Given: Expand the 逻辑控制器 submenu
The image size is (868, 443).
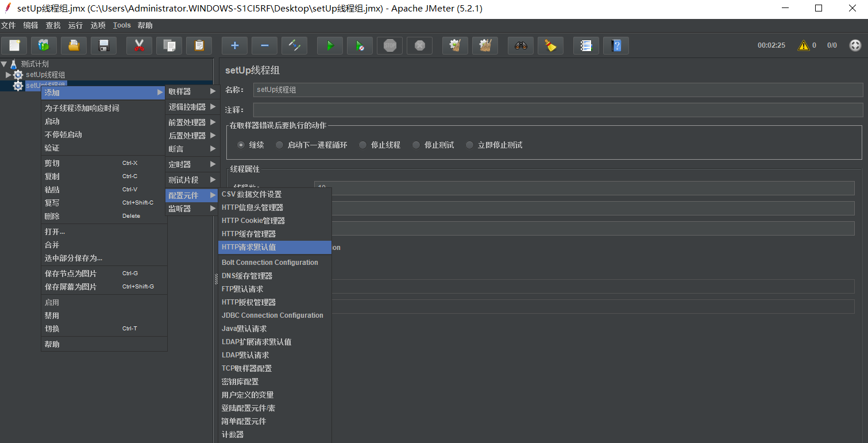Looking at the screenshot, I should [x=192, y=107].
